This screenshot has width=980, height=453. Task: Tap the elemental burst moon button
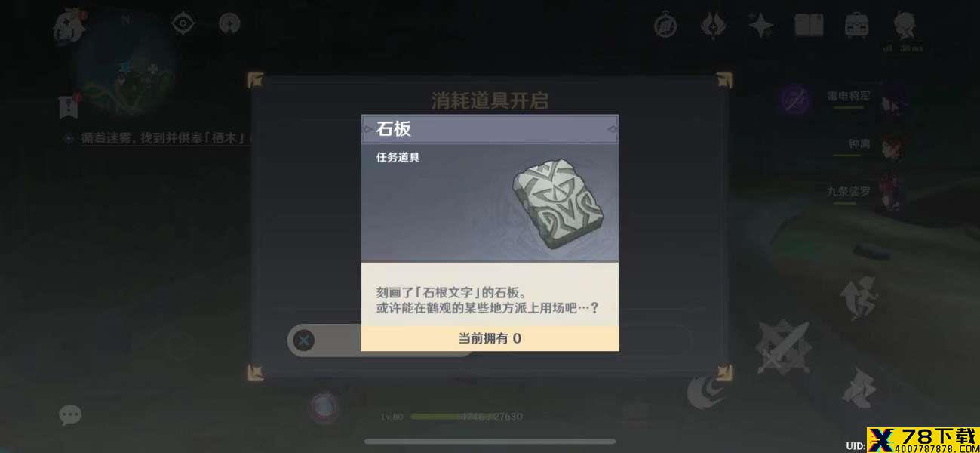(x=706, y=392)
